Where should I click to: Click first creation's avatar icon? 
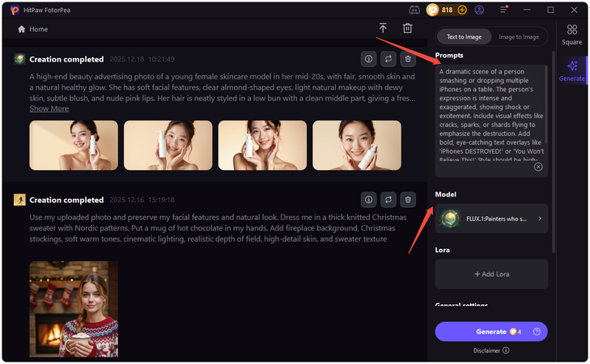(x=19, y=59)
